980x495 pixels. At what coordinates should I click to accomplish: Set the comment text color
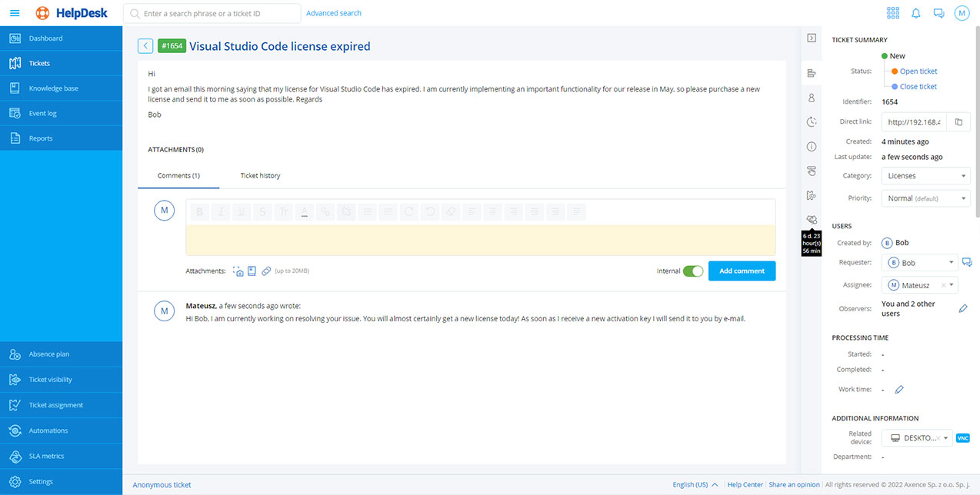click(305, 211)
